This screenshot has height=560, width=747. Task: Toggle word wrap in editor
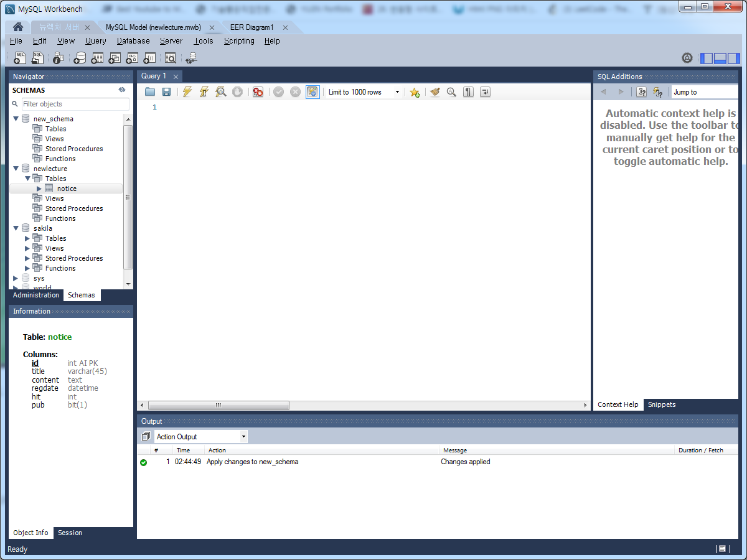click(x=485, y=92)
